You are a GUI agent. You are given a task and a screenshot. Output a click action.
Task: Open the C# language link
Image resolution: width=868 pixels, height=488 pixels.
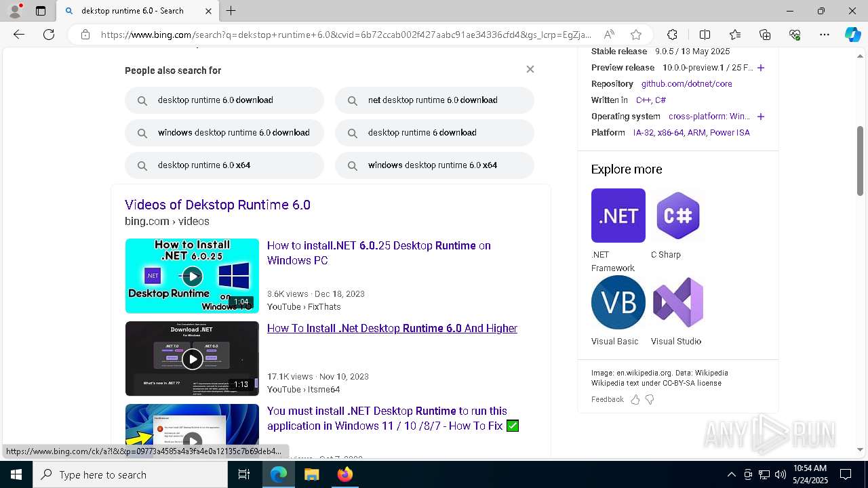(x=660, y=100)
